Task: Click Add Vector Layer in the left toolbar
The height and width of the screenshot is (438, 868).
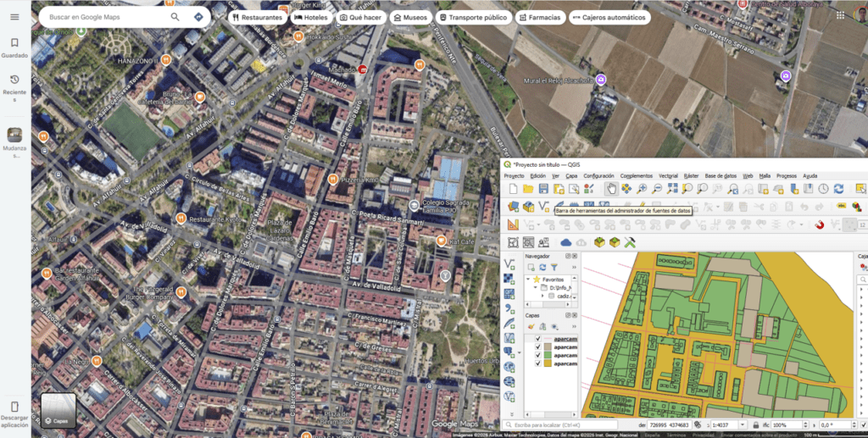Action: coord(509,263)
